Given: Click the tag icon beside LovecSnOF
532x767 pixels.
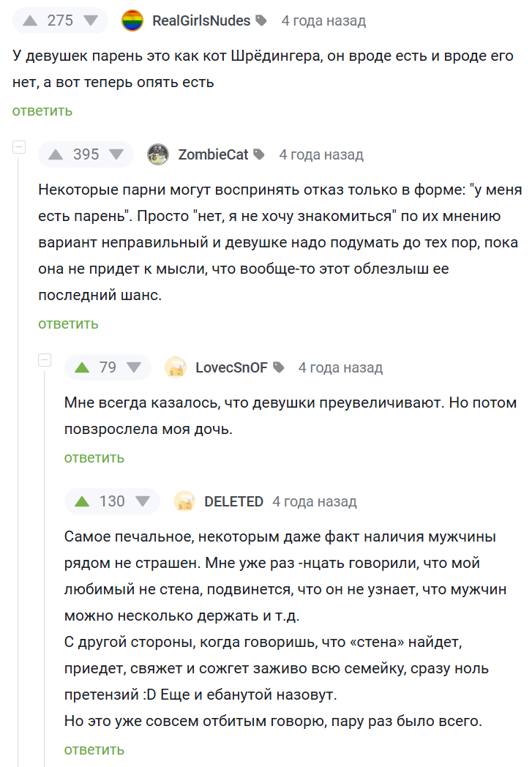Looking at the screenshot, I should [279, 368].
